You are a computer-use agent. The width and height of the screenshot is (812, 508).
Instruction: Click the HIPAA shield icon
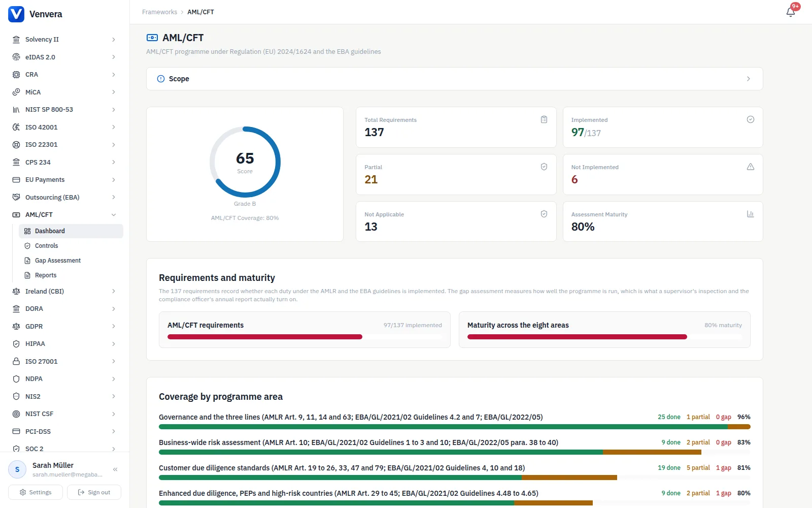[16, 344]
